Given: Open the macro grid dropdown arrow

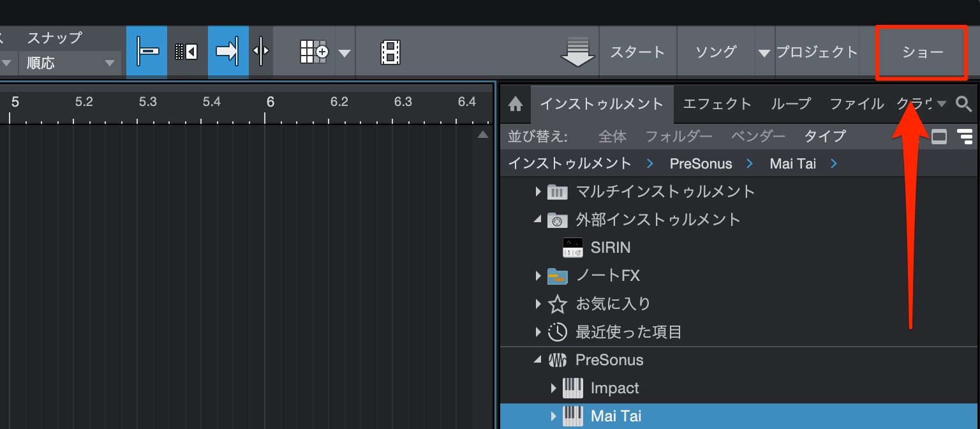Looking at the screenshot, I should pyautogui.click(x=345, y=53).
